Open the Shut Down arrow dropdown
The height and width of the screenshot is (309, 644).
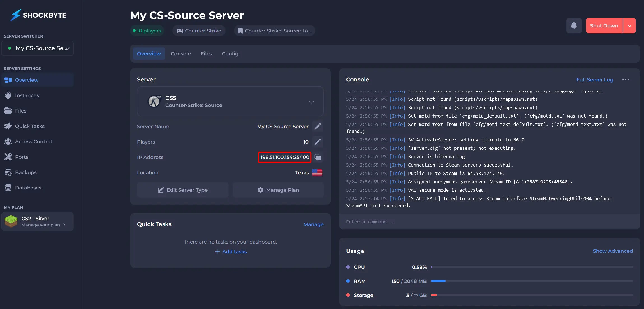(x=629, y=26)
